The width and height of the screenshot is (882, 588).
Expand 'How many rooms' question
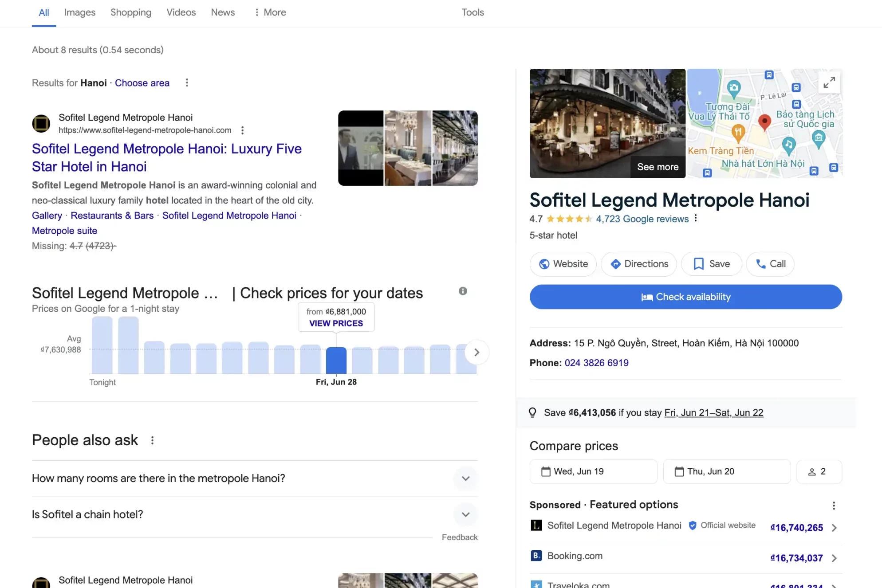[x=255, y=478]
